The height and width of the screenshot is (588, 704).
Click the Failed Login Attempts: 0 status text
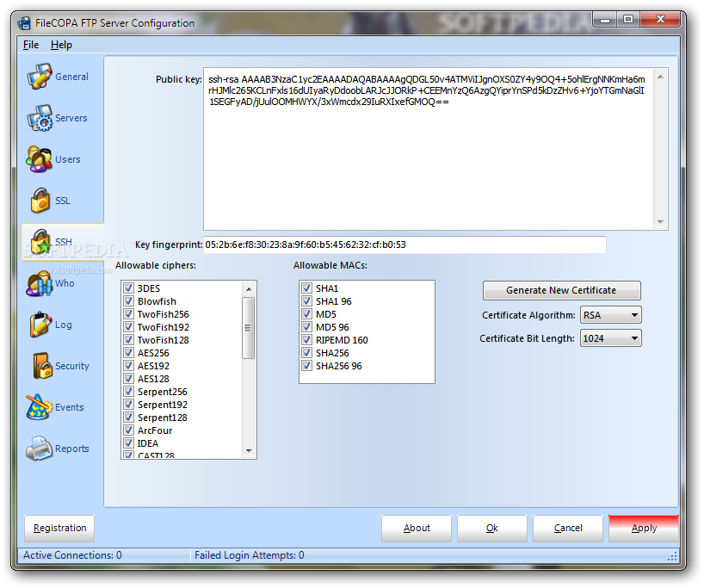pos(250,555)
